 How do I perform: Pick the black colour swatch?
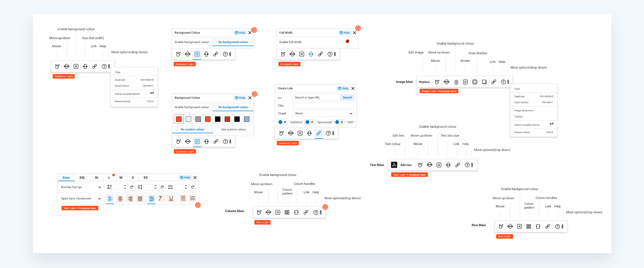(218, 119)
